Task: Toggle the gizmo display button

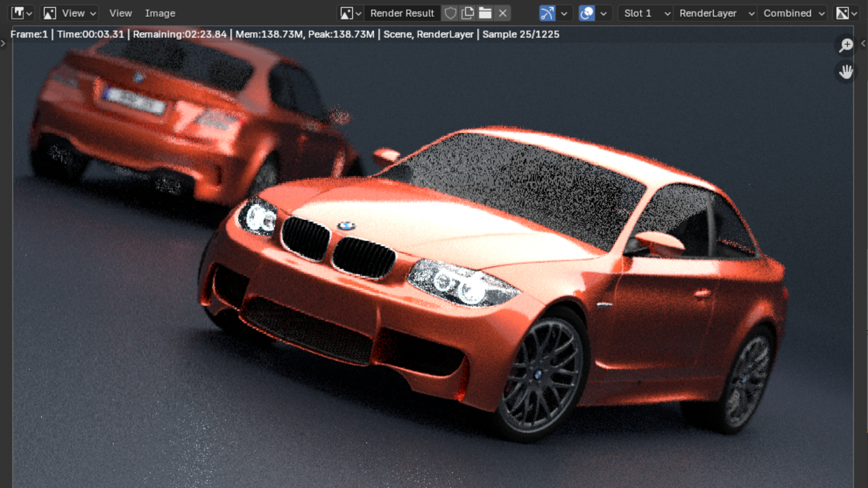Action: [547, 14]
